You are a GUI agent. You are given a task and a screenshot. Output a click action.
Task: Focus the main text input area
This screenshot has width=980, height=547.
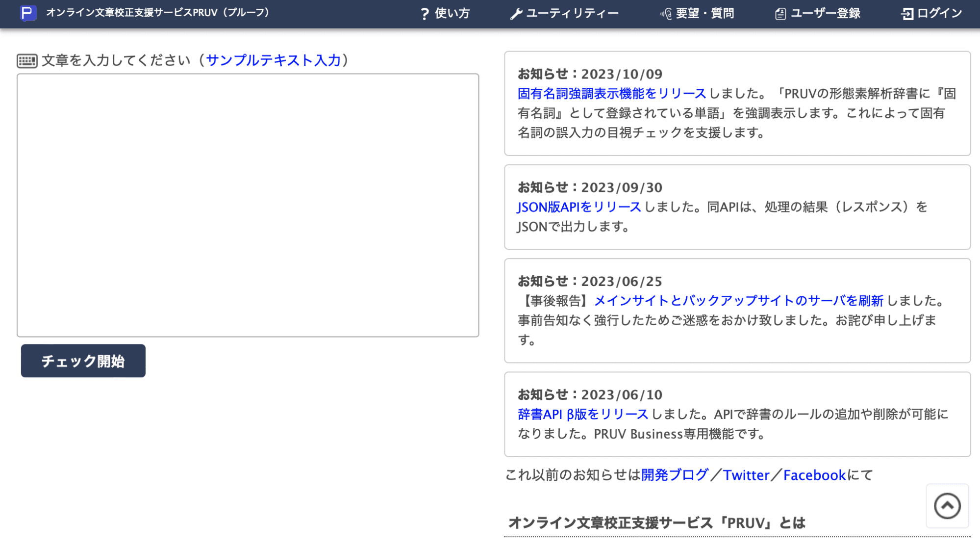(x=248, y=205)
